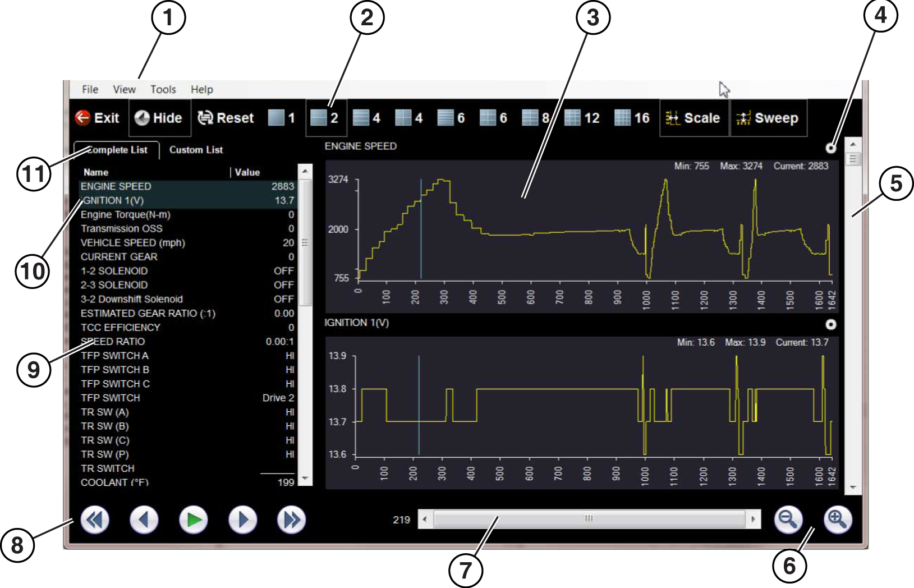The height and width of the screenshot is (588, 914).
Task: Step forward one frame with right arrow
Action: coord(242,520)
